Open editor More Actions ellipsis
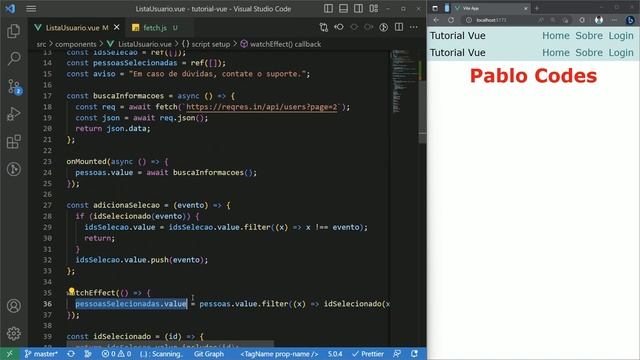Image resolution: width=640 pixels, height=360 pixels. pos(414,27)
